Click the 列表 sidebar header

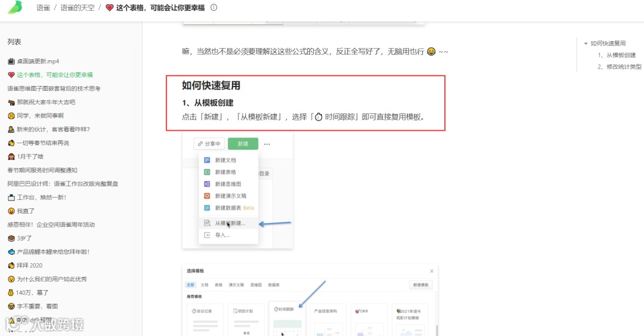(14, 42)
